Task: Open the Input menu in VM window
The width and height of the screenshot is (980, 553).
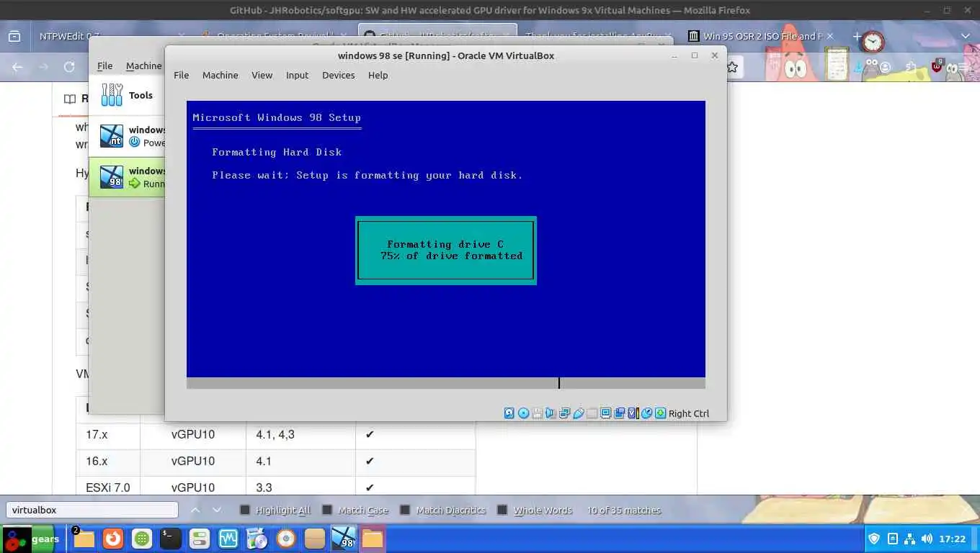Action: tap(297, 75)
